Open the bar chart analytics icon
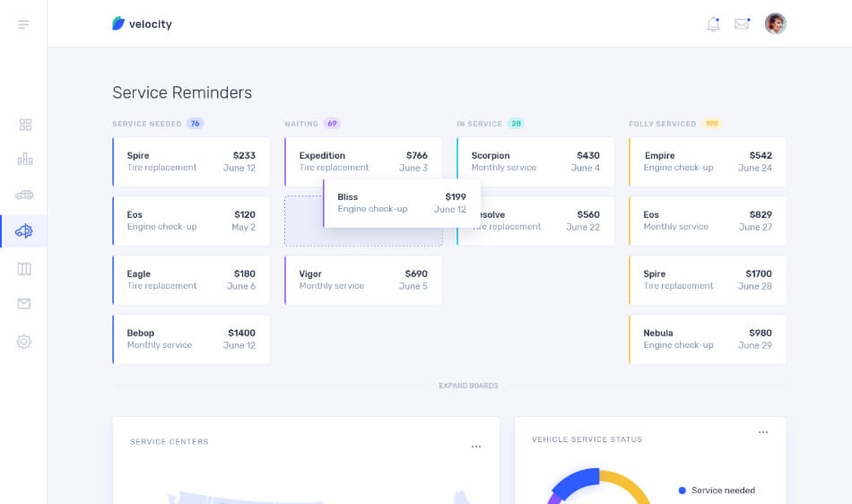Image resolution: width=852 pixels, height=504 pixels. pos(25,160)
